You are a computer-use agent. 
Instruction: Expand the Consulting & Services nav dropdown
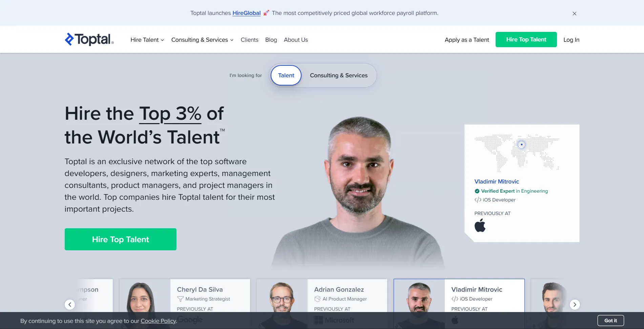[202, 40]
